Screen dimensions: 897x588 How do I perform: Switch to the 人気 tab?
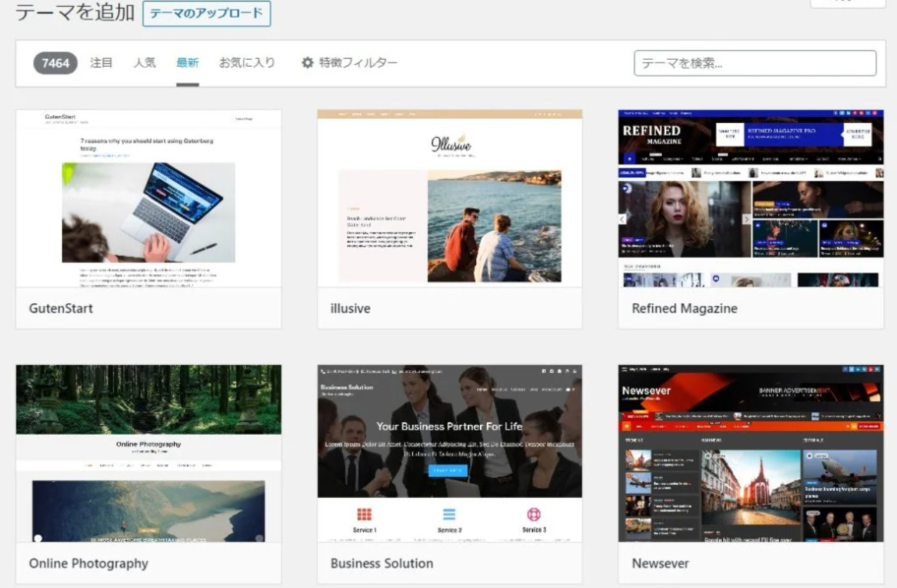145,63
